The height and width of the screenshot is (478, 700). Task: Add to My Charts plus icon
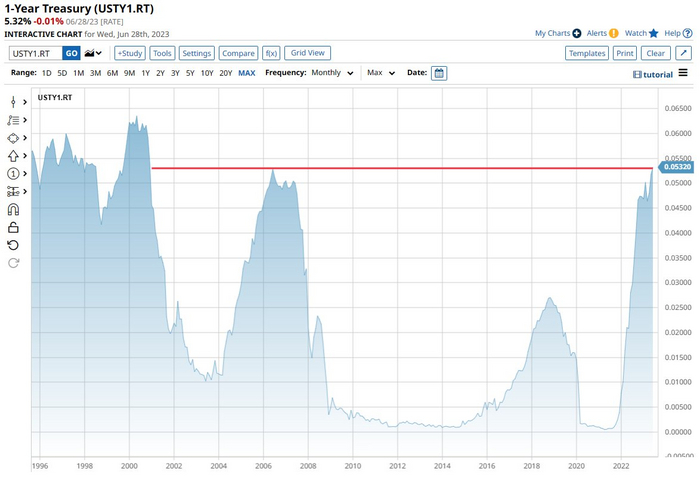tap(577, 33)
